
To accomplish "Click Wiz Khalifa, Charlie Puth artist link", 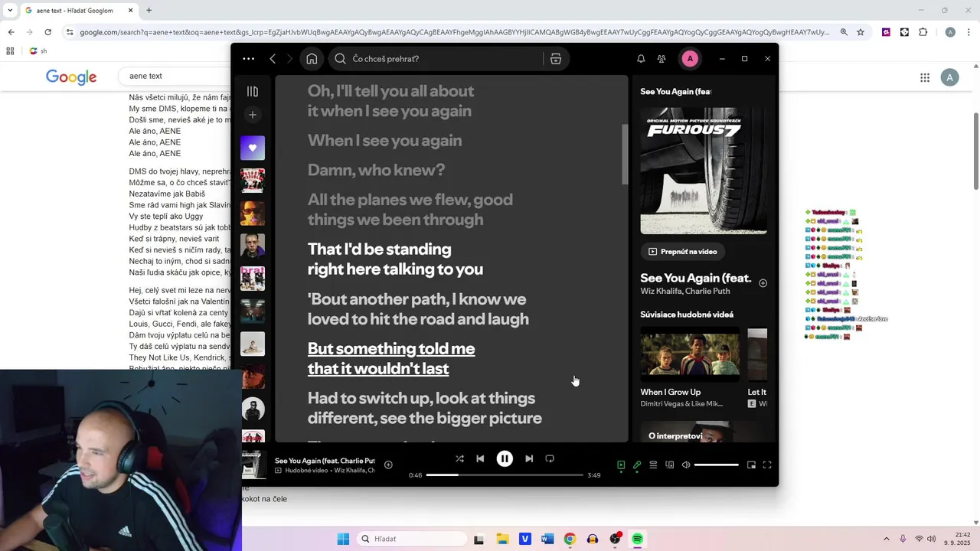I will (685, 292).
